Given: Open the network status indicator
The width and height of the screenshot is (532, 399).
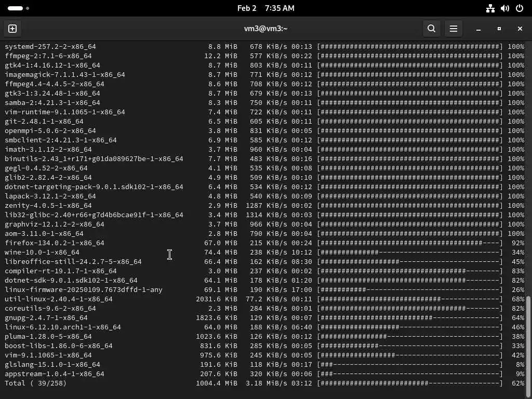Looking at the screenshot, I should coord(490,8).
